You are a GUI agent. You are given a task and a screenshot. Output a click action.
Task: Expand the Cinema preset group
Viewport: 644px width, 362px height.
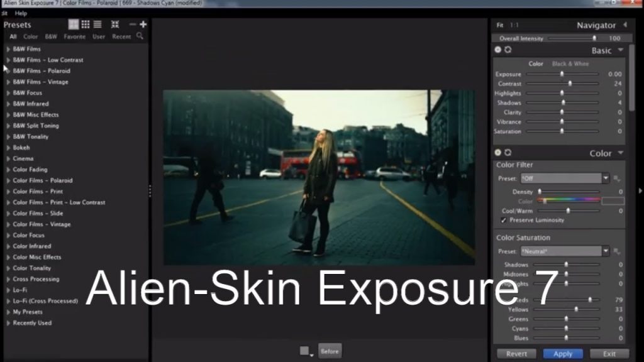8,159
